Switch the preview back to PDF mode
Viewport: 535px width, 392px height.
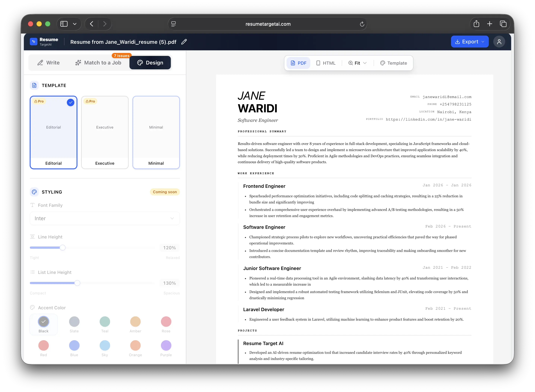298,63
